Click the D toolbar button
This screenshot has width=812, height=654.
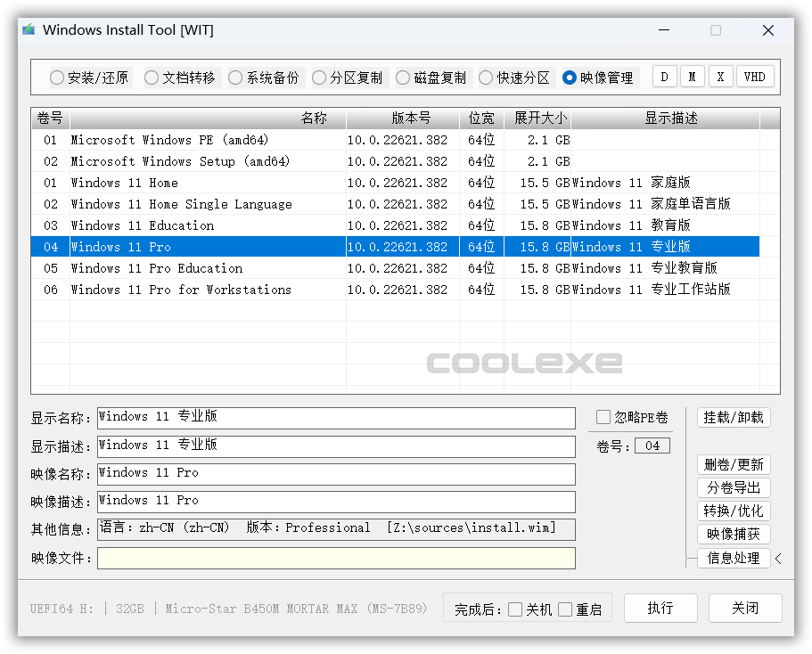[x=664, y=78]
